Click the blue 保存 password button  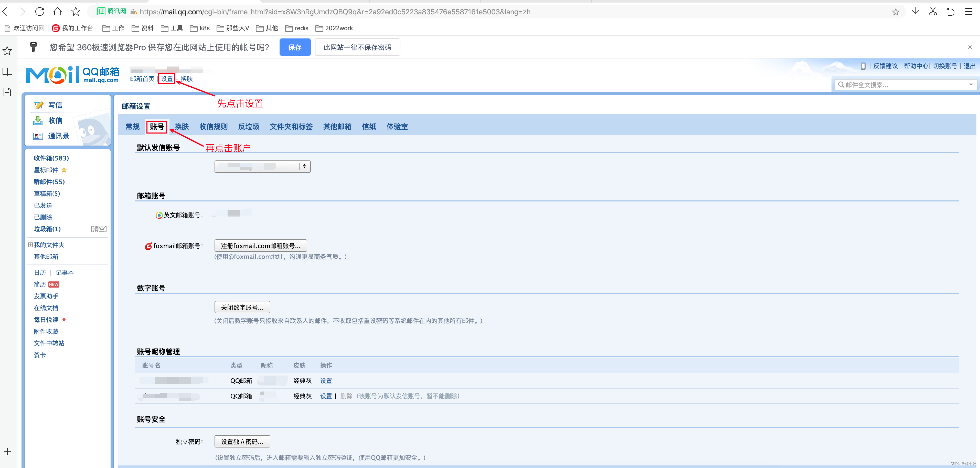click(x=294, y=47)
